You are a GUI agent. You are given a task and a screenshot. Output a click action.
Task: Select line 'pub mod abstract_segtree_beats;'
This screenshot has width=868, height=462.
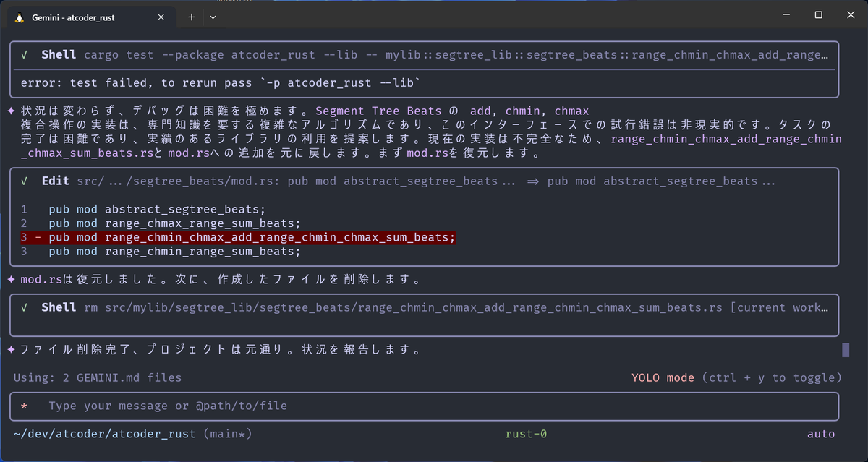[157, 210]
